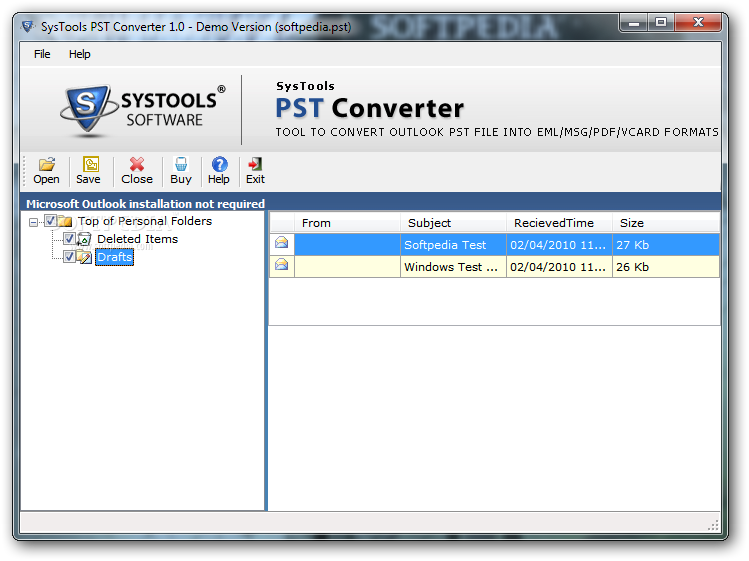Maximize the PST Converter window
749x561 pixels.
click(661, 22)
